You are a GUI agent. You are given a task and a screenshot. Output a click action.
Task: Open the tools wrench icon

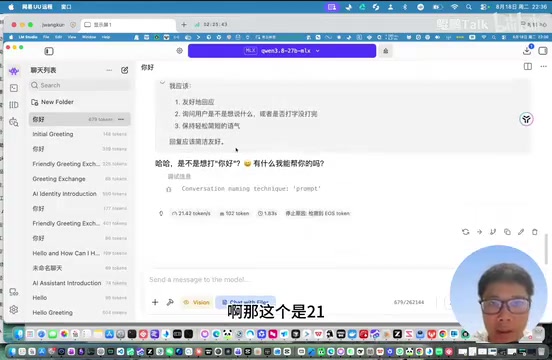tap(170, 302)
